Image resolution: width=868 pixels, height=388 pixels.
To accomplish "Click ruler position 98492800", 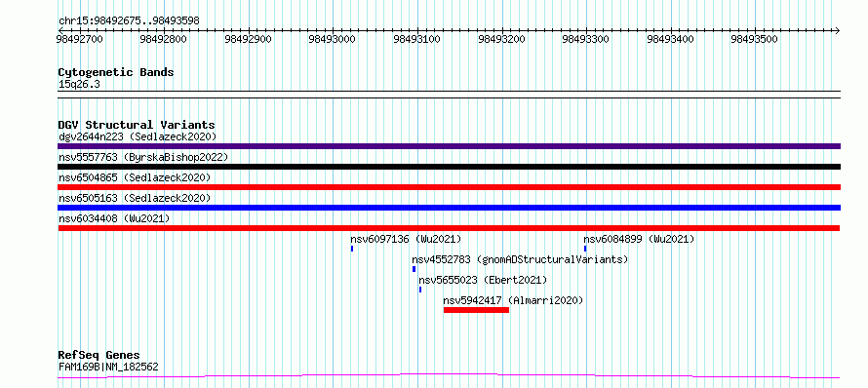I will click(x=164, y=39).
